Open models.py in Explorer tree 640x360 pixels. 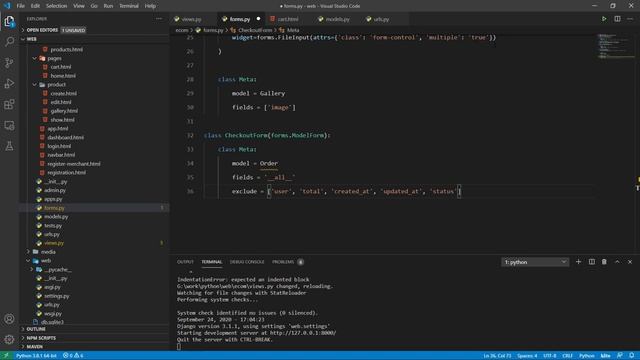tap(56, 217)
